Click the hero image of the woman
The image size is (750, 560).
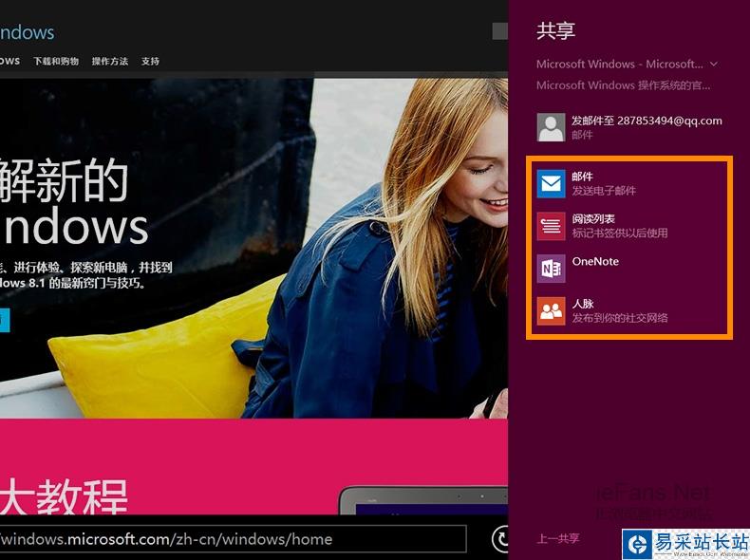tap(253, 248)
